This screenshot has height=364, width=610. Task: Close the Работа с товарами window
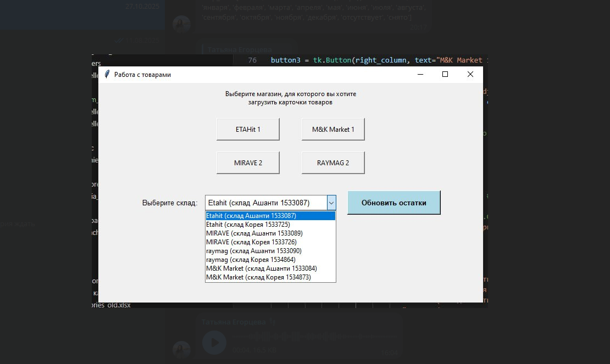[470, 74]
